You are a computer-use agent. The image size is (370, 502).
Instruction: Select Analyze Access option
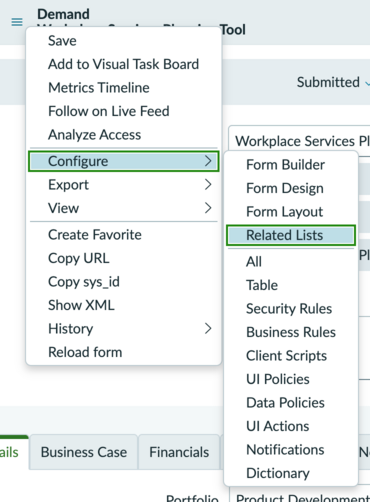pyautogui.click(x=124, y=135)
